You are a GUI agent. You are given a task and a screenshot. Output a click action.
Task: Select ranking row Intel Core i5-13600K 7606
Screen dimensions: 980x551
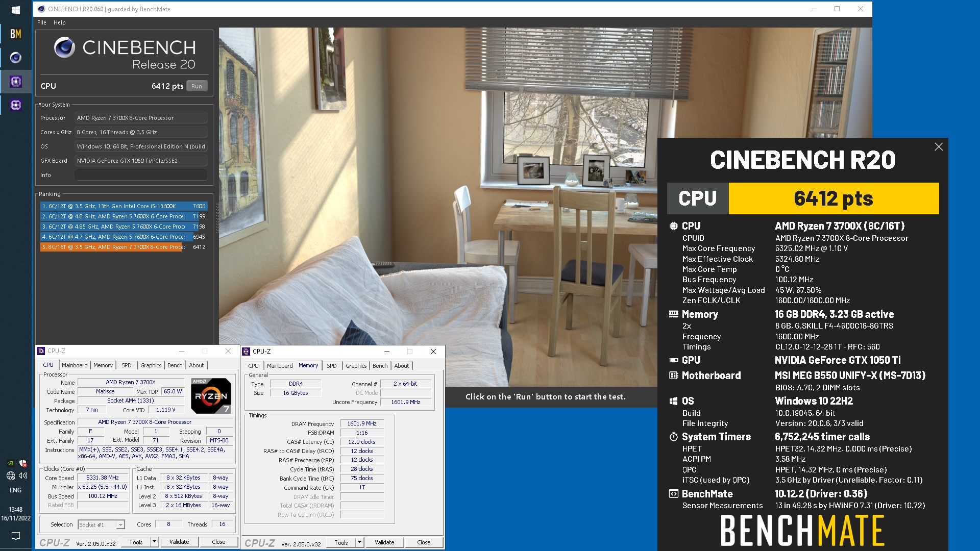pos(123,206)
